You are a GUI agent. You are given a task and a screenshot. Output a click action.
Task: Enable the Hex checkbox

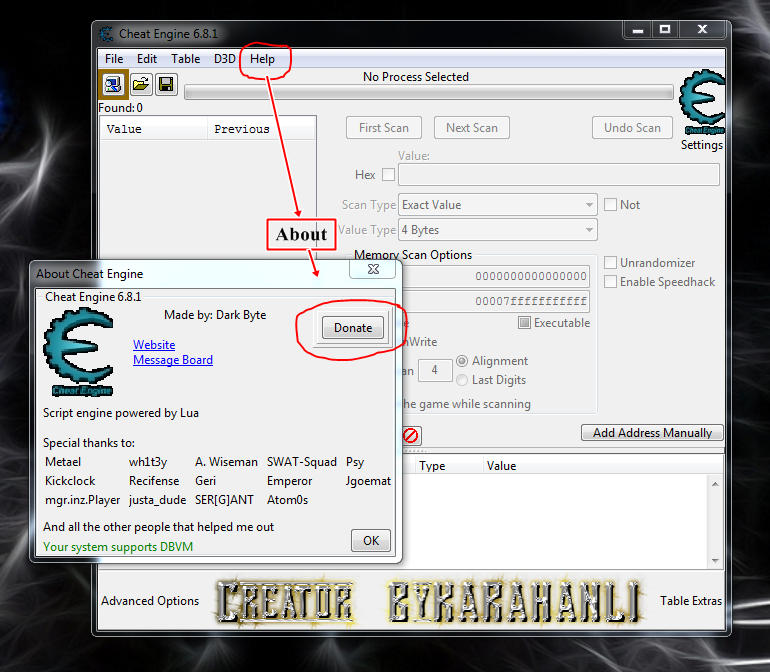tap(388, 175)
